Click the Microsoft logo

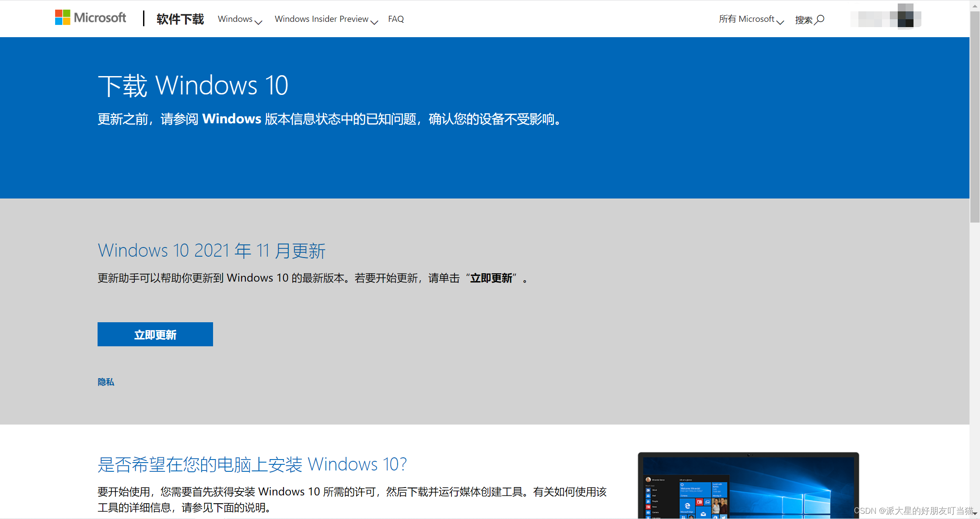pos(91,18)
